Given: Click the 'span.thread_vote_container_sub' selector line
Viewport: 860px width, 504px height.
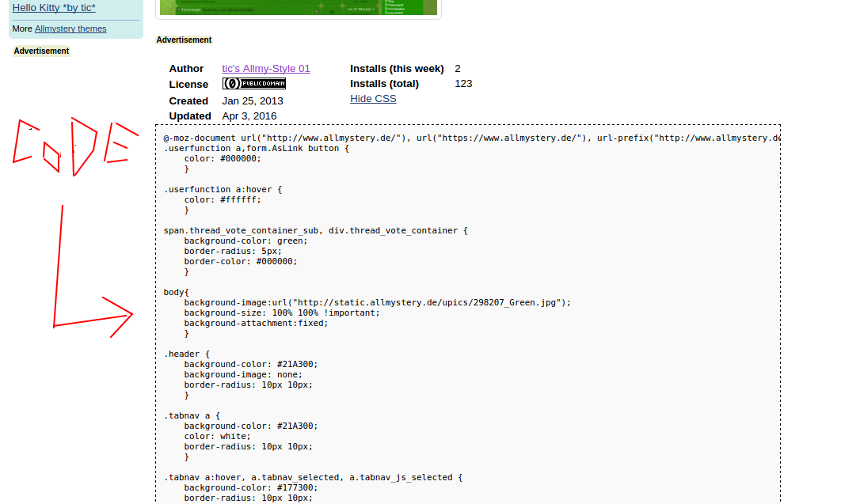Looking at the screenshot, I should 315,230.
